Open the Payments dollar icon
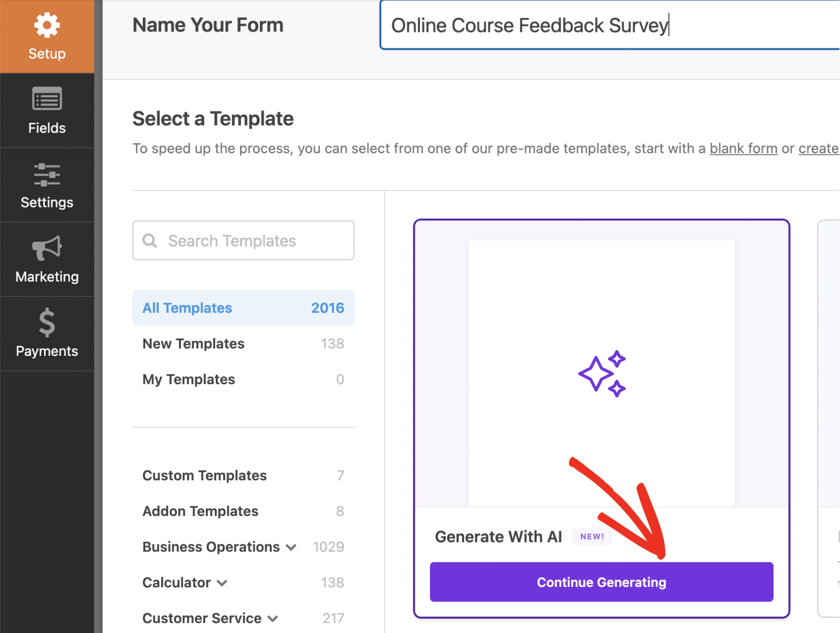This screenshot has height=633, width=840. (47, 322)
